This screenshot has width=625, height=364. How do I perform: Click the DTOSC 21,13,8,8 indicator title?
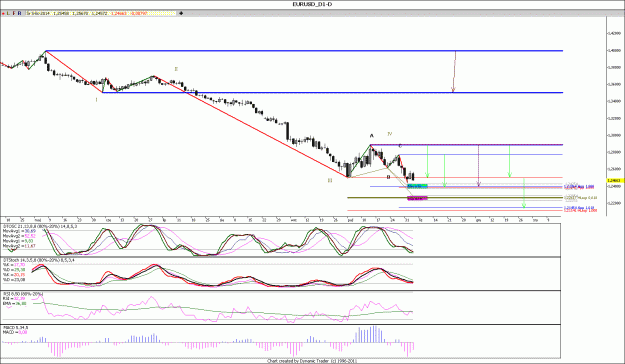pos(40,226)
